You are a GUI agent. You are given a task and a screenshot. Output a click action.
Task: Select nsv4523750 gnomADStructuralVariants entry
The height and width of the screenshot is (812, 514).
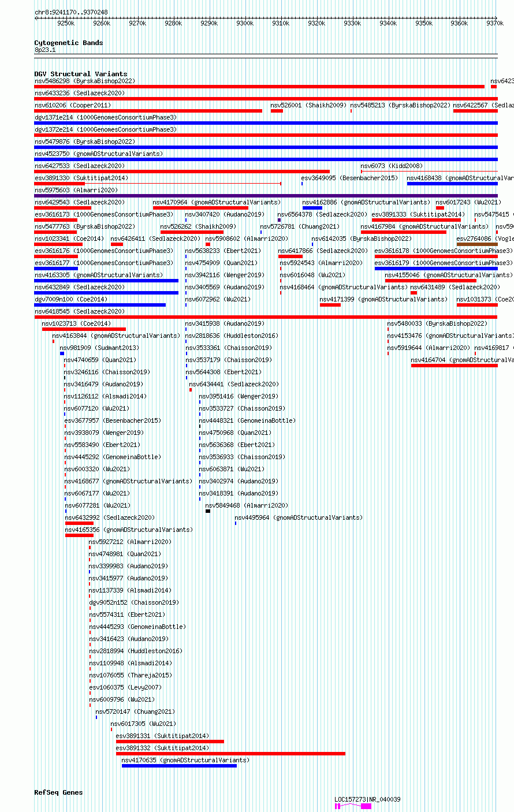(99, 154)
